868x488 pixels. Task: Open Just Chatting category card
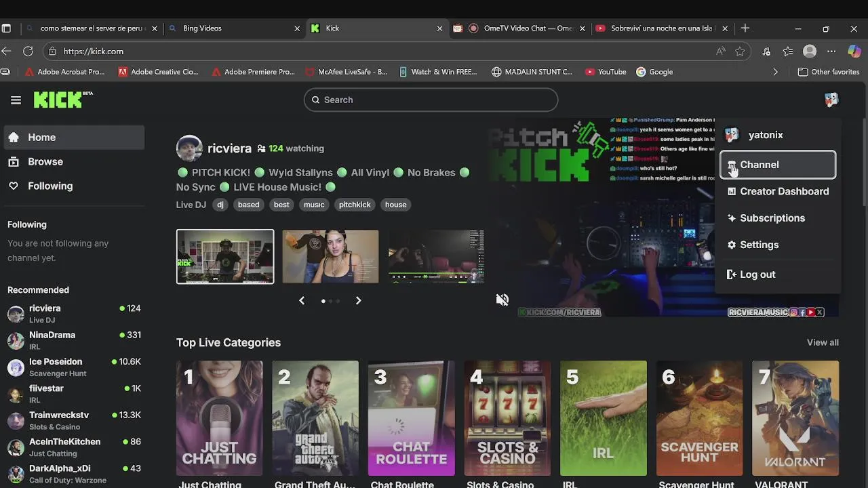[219, 418]
